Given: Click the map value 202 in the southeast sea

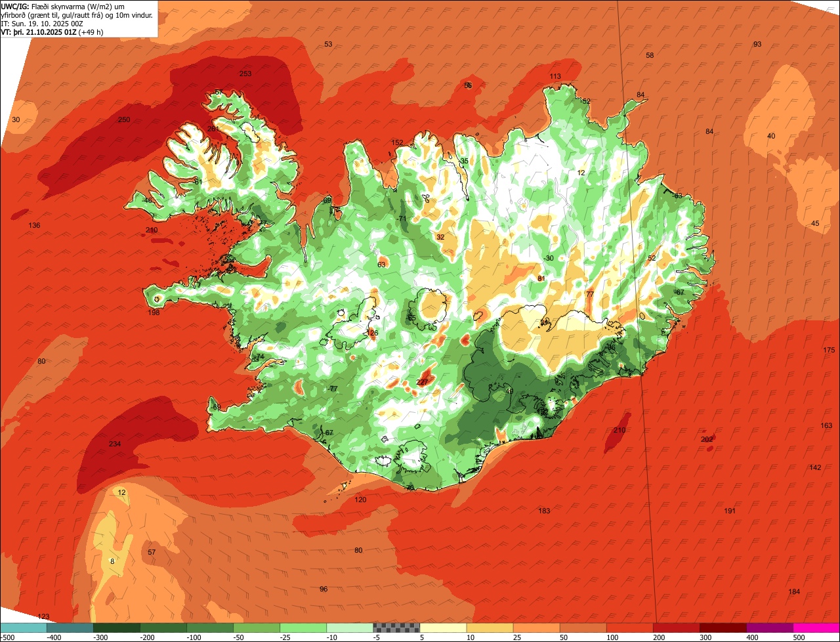Looking at the screenshot, I should click(707, 439).
